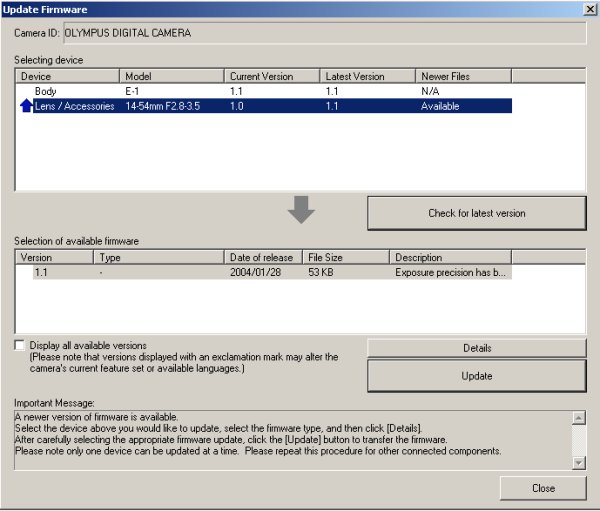Close the Update Firmware dialog via X

click(x=590, y=9)
